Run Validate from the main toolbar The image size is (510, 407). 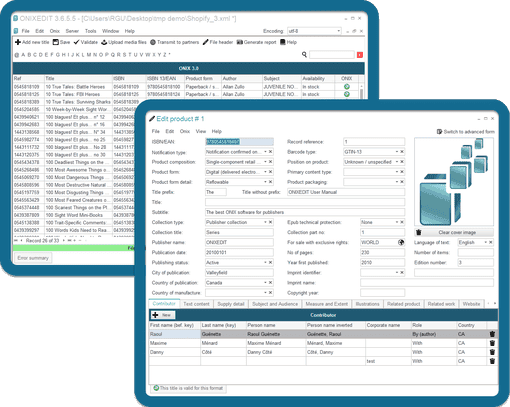click(86, 42)
